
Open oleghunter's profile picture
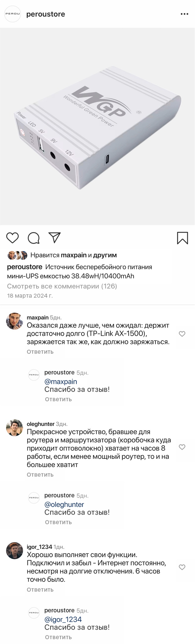15,427
